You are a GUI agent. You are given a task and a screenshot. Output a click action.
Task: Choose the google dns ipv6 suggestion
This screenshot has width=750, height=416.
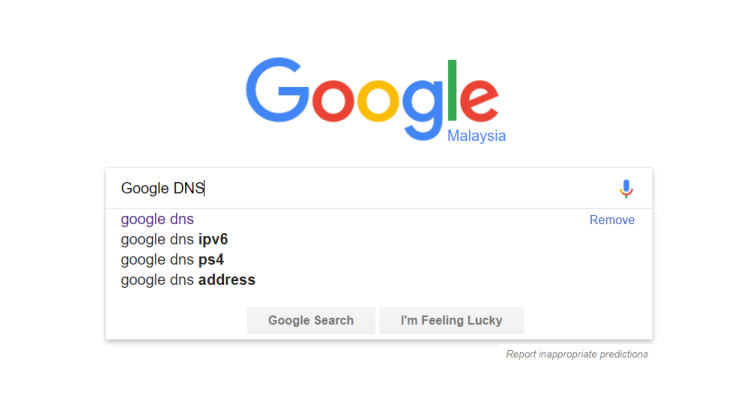click(x=174, y=239)
